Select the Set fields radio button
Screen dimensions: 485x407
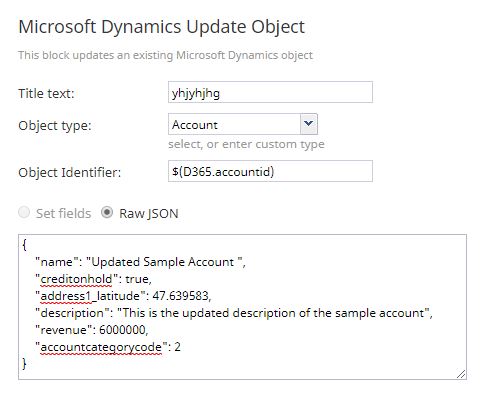(x=24, y=213)
